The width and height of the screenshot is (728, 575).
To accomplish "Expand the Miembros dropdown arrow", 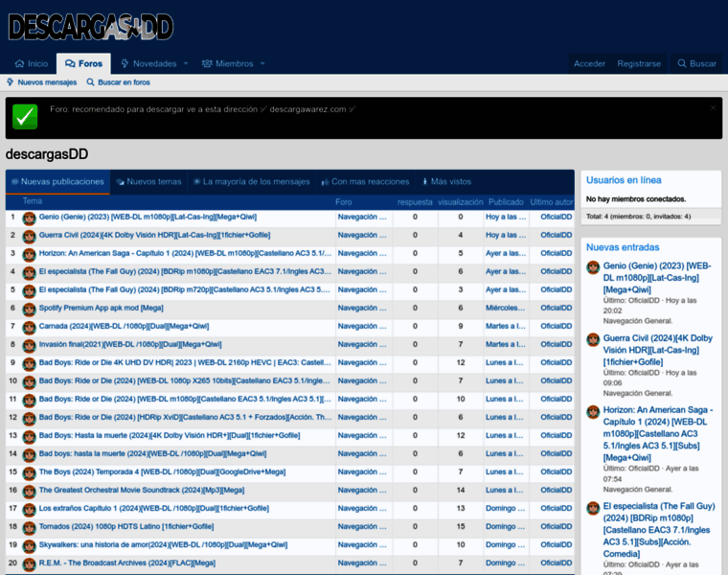I will click(x=262, y=63).
